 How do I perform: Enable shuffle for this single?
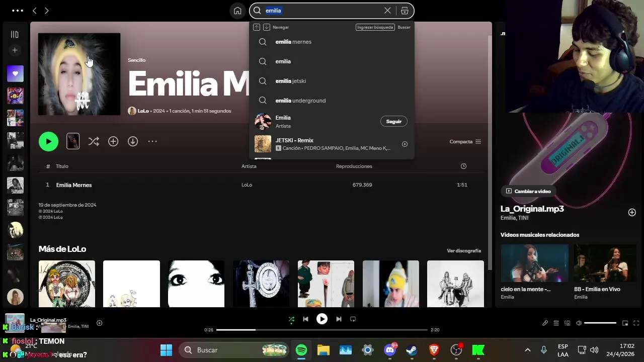point(94,141)
